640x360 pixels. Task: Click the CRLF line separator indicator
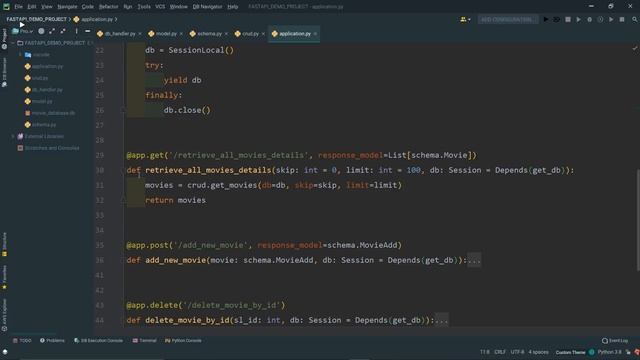(500, 352)
